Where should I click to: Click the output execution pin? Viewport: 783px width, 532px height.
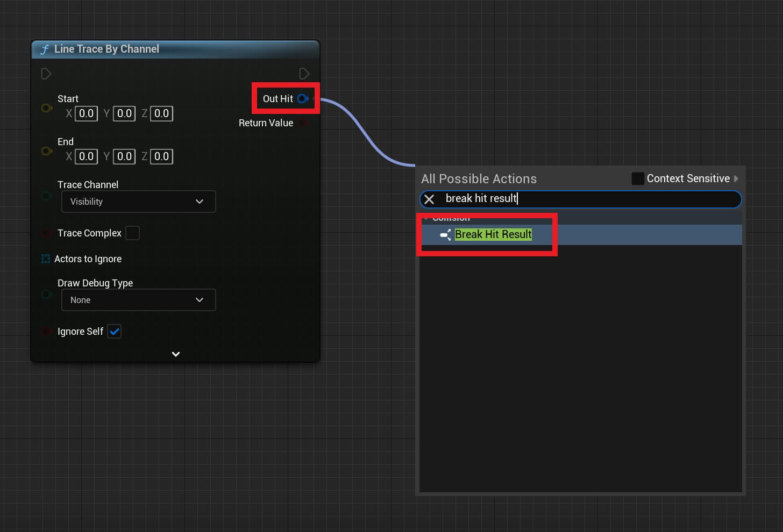pos(304,74)
